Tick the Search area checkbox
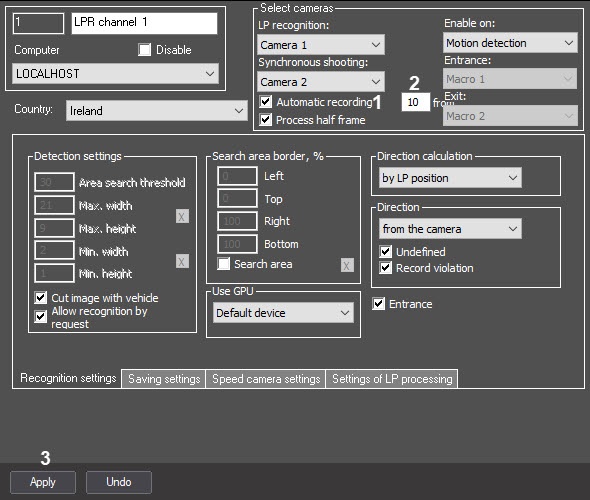590x500 pixels. click(x=224, y=264)
